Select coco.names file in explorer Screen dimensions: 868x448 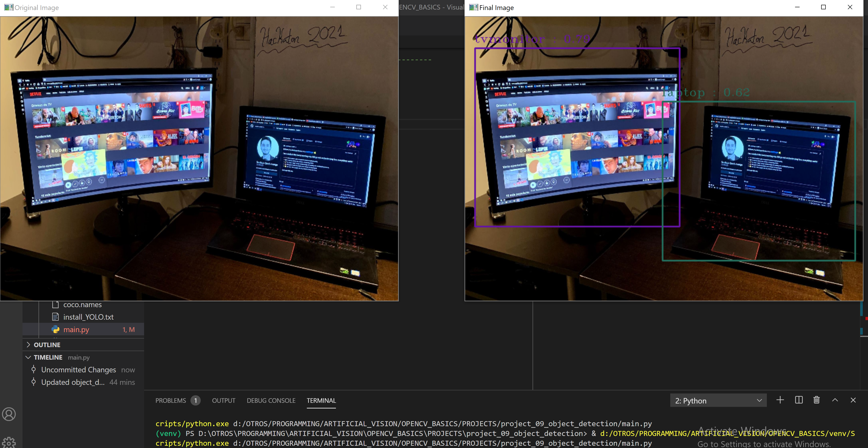pos(82,305)
